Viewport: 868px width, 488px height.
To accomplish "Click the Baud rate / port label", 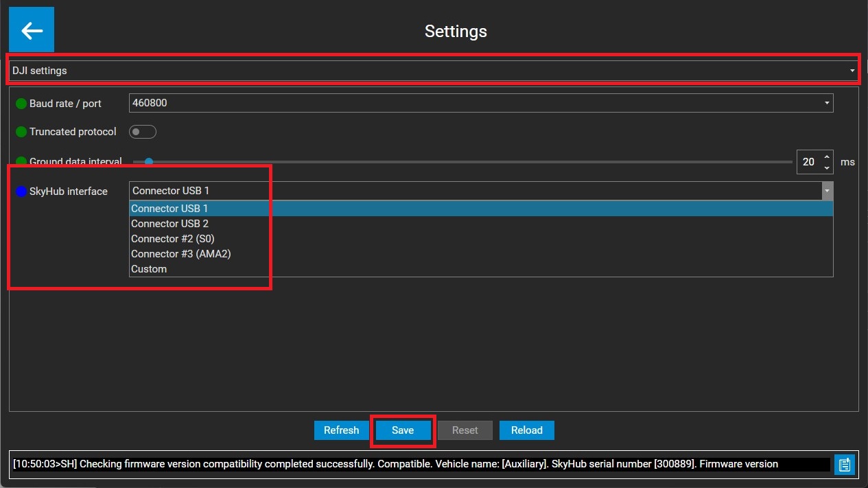I will tap(65, 104).
